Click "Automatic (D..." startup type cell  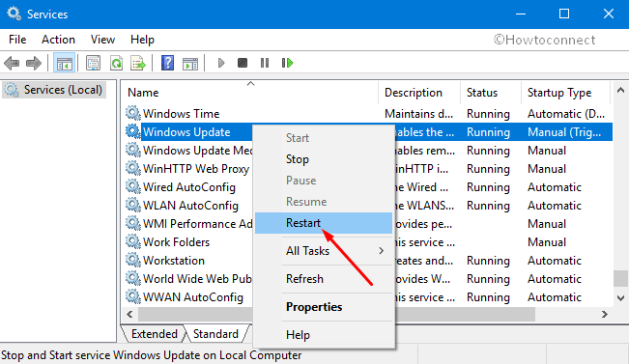click(x=566, y=114)
